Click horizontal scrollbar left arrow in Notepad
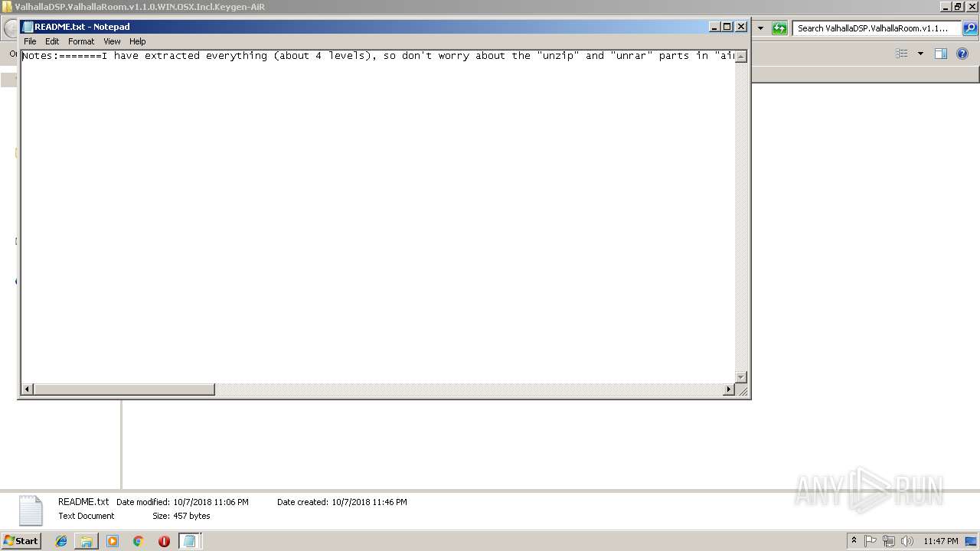 click(x=27, y=390)
